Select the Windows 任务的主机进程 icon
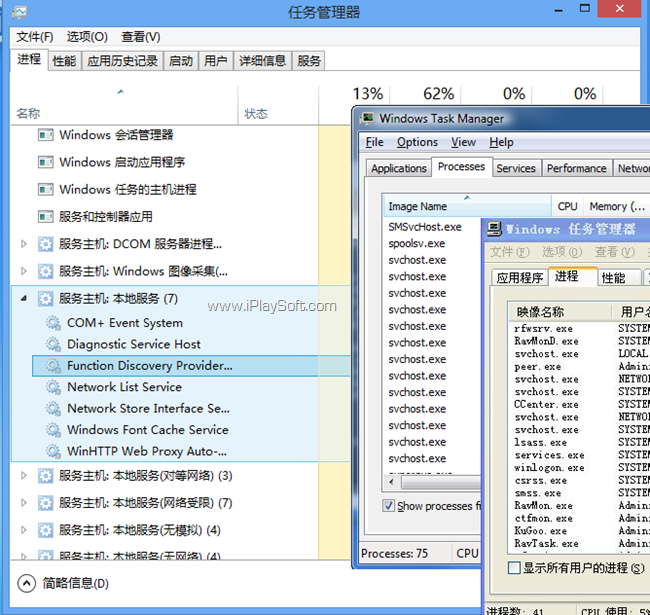650x615 pixels. pyautogui.click(x=46, y=189)
